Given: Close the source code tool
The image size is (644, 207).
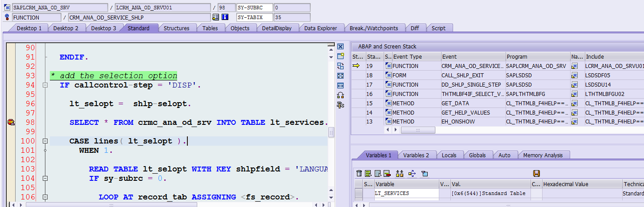Looking at the screenshot, I should tap(340, 47).
